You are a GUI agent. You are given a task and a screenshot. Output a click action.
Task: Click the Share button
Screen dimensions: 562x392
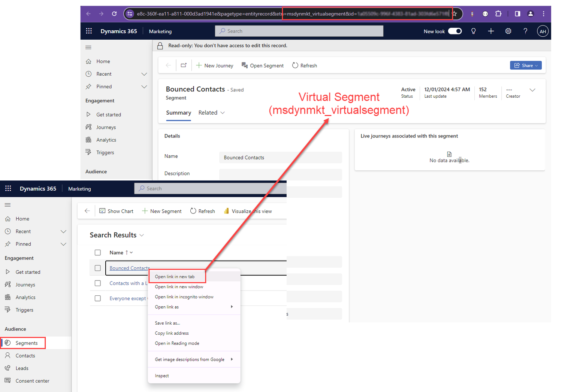coord(526,65)
